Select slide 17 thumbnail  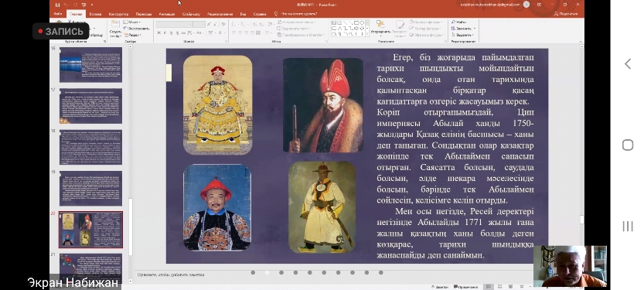[x=90, y=106]
